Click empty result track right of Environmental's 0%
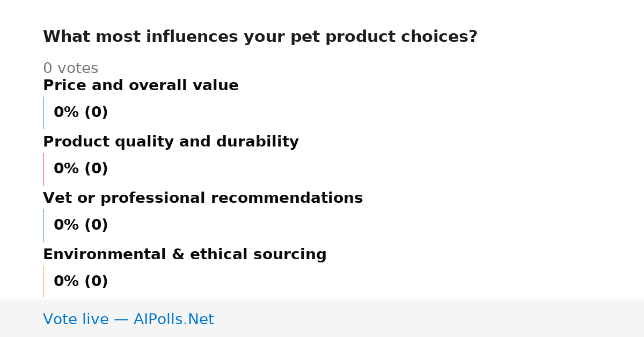 point(354,282)
